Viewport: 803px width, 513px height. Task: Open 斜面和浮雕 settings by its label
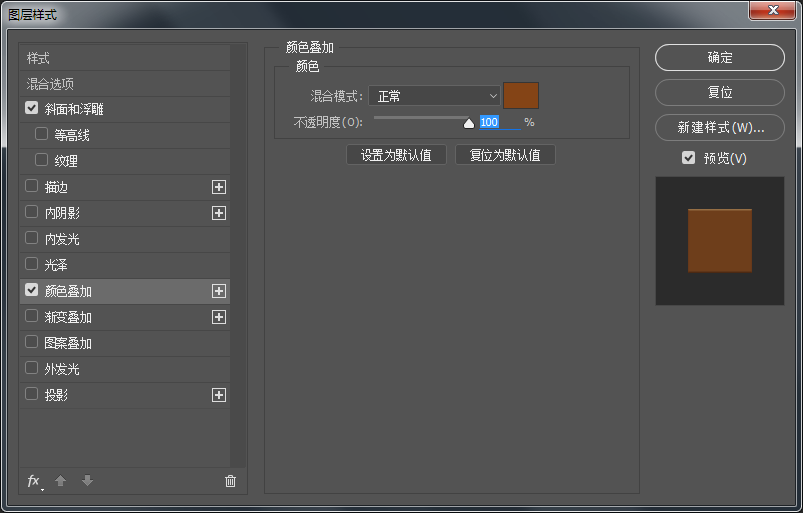pos(74,109)
